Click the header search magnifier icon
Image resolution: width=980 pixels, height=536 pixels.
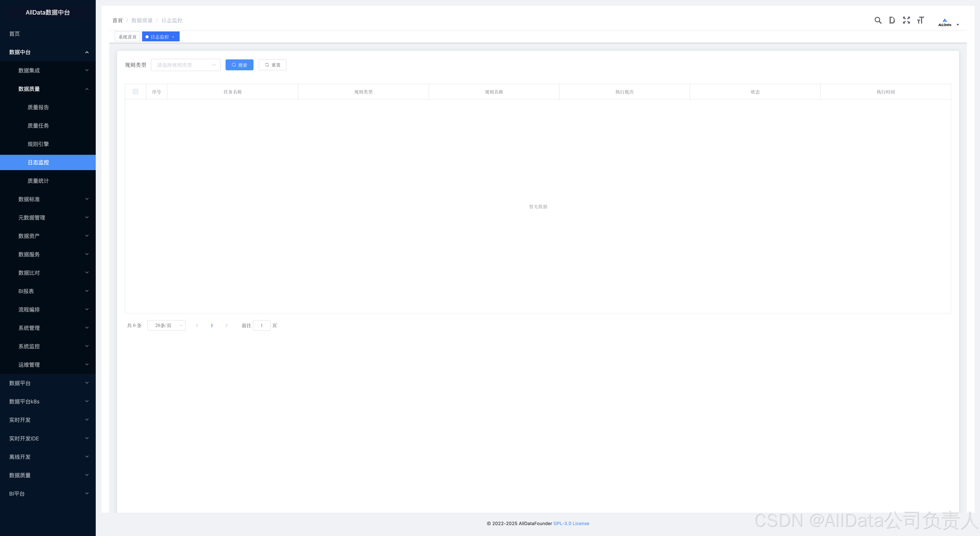point(878,20)
